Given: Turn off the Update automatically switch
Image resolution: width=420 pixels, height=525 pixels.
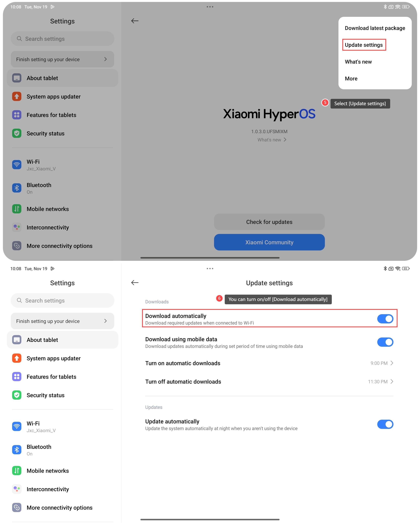Looking at the screenshot, I should pyautogui.click(x=385, y=424).
